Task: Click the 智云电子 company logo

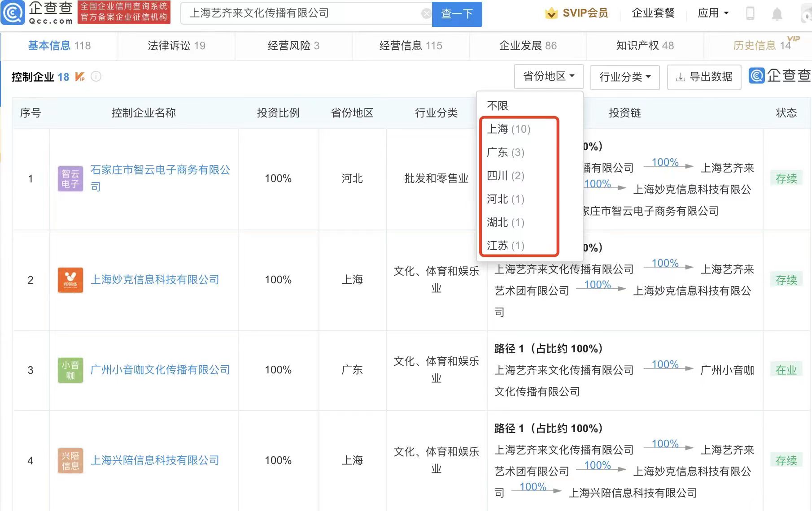Action: point(70,178)
